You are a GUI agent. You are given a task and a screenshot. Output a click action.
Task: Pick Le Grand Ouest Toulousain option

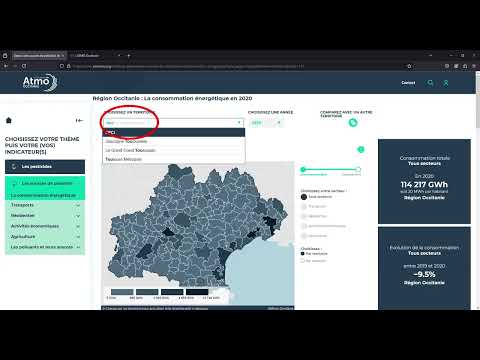coord(174,150)
